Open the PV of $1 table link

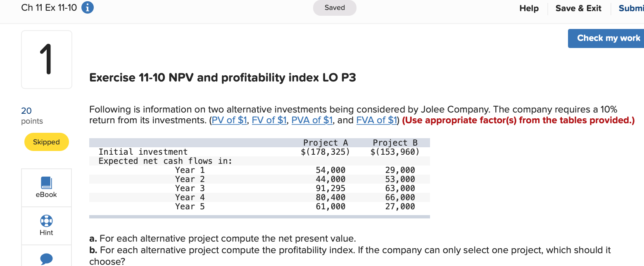[x=229, y=120]
